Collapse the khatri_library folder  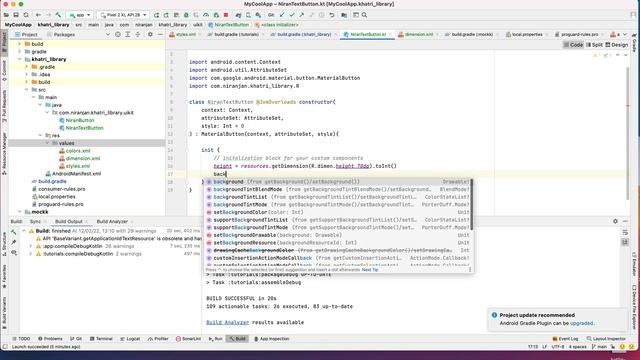20,59
